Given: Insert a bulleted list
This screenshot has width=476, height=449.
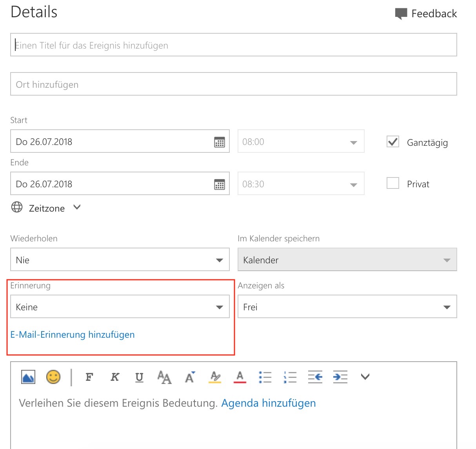Looking at the screenshot, I should pyautogui.click(x=265, y=377).
